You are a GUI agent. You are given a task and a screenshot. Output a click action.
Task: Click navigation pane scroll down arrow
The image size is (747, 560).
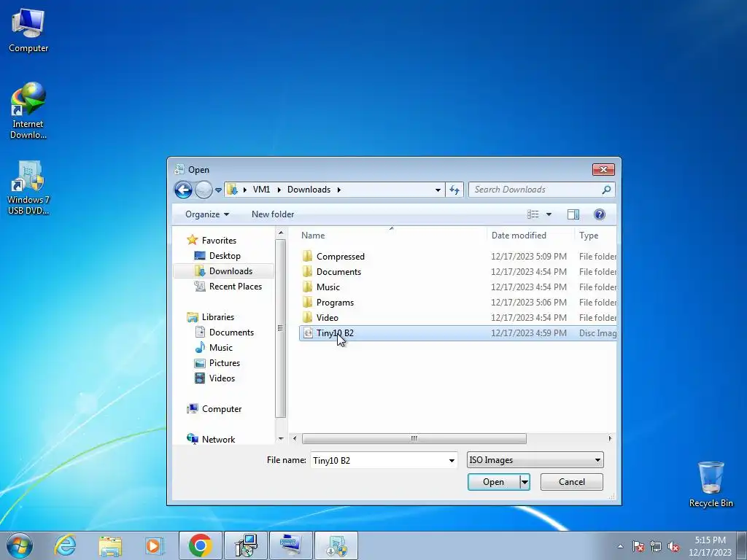[281, 438]
